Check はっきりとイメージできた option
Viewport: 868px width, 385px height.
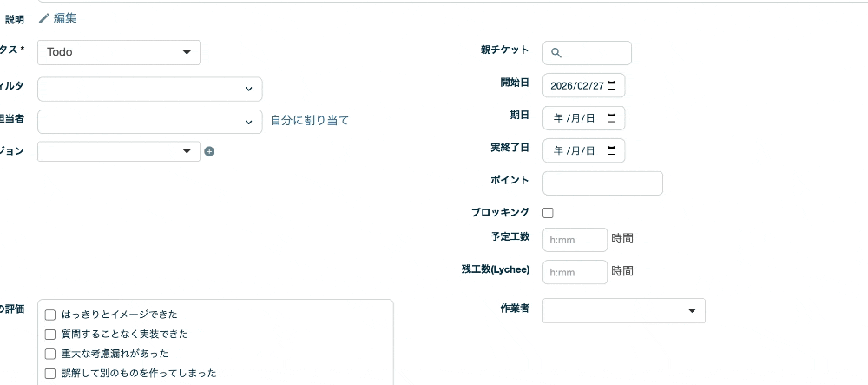50,315
